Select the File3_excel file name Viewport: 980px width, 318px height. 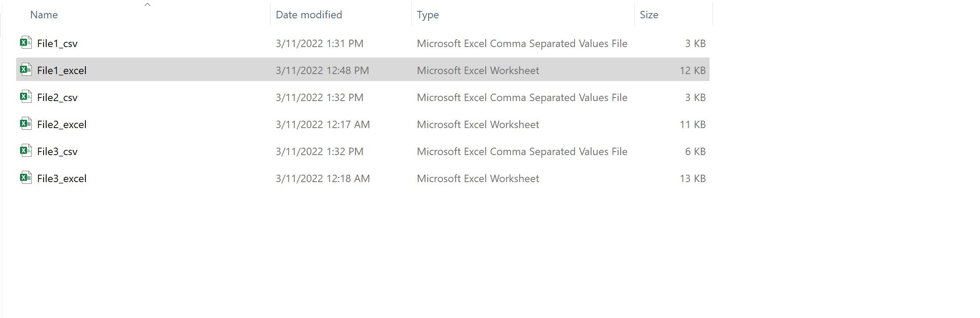62,179
